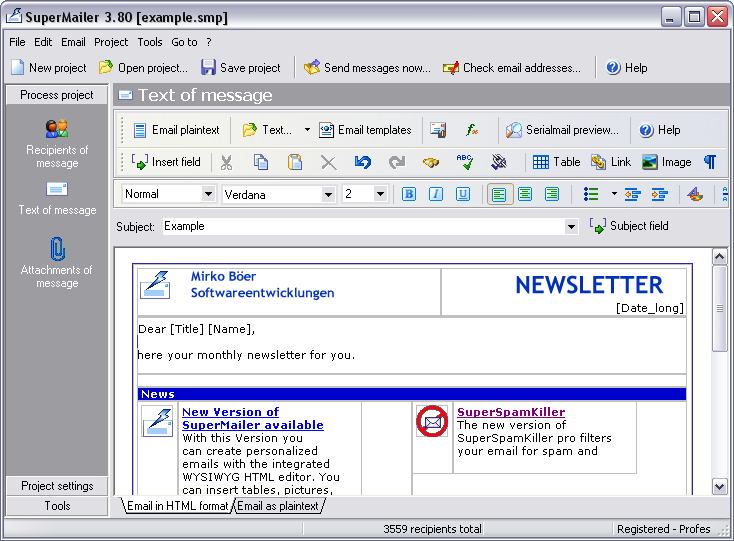Click the Cut scissors icon
Viewport: 734px width, 541px height.
[x=227, y=162]
